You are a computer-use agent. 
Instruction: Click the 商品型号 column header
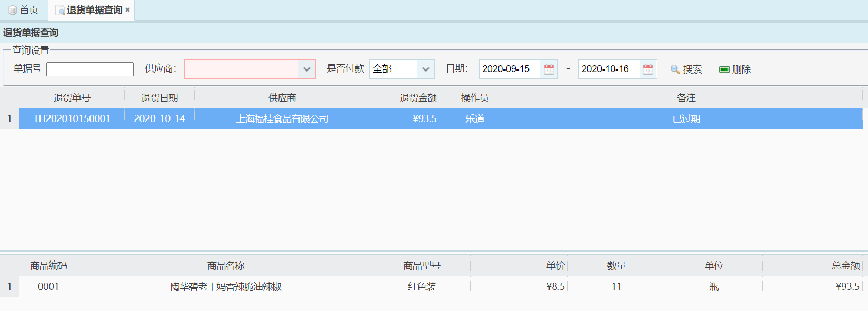pos(422,266)
